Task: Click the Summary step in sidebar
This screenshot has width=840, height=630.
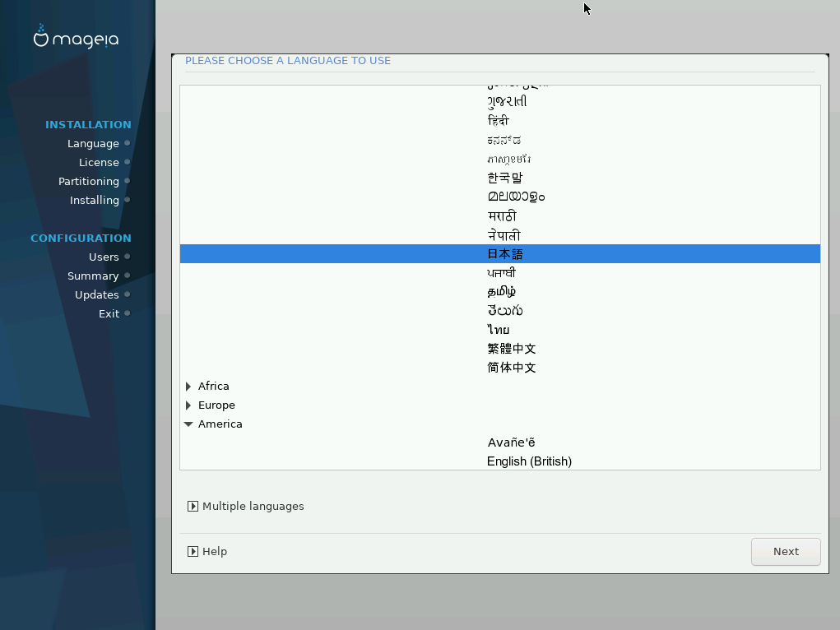Action: pos(93,276)
